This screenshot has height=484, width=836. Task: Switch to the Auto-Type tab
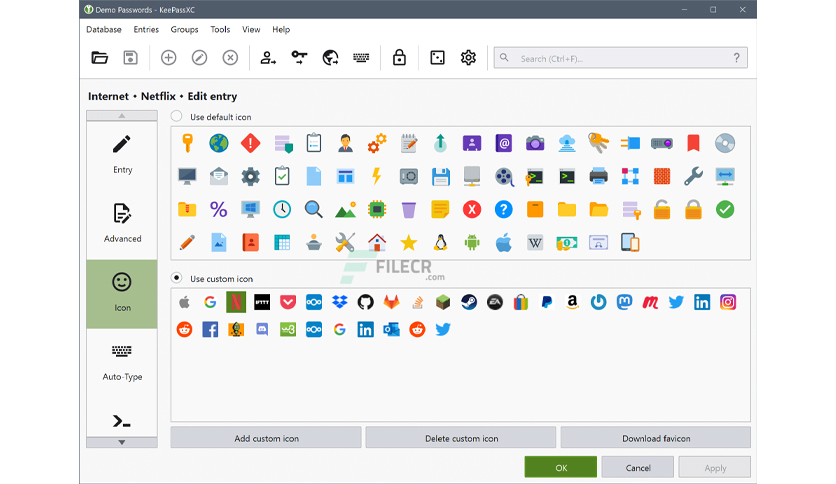[122, 363]
